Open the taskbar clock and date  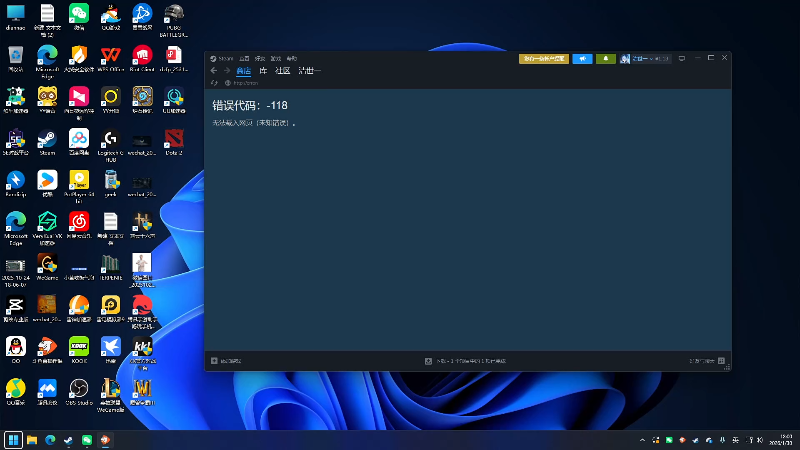781,440
